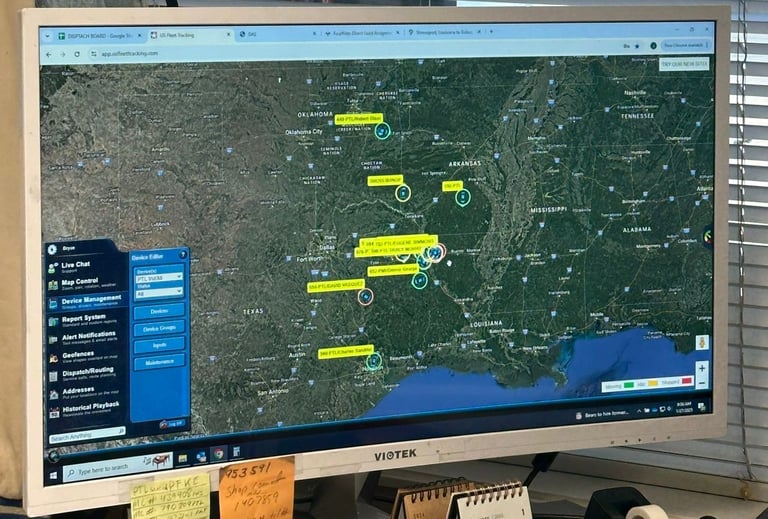The height and width of the screenshot is (519, 768).
Task: Click the Dennis George yellow label
Action: (394, 270)
